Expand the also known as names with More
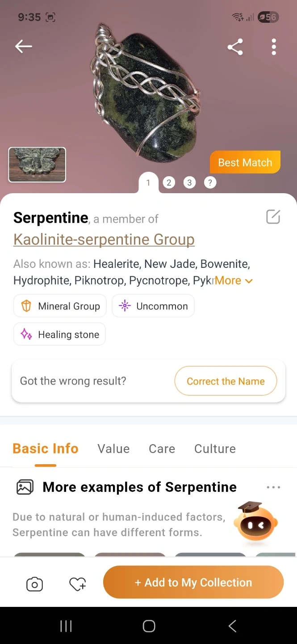Screen dimensions: 297x644 pyautogui.click(x=234, y=281)
